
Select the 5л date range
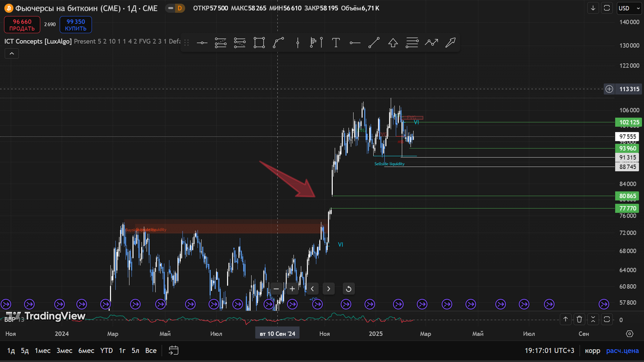[x=136, y=351]
